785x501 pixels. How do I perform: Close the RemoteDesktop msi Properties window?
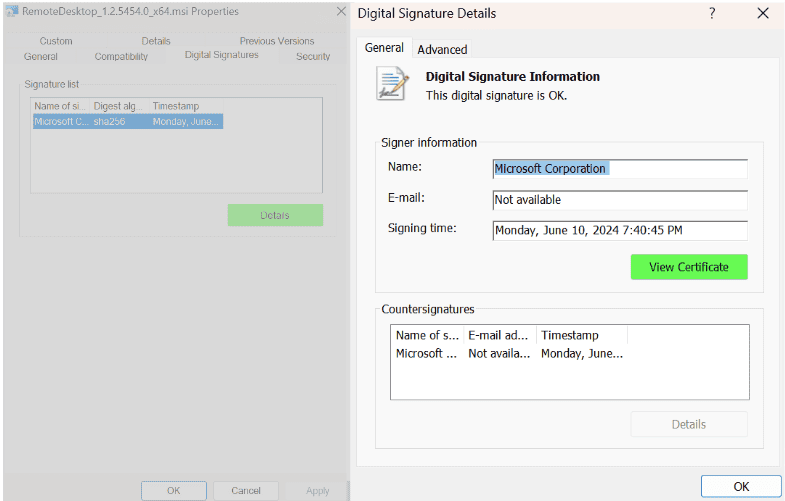pyautogui.click(x=341, y=11)
